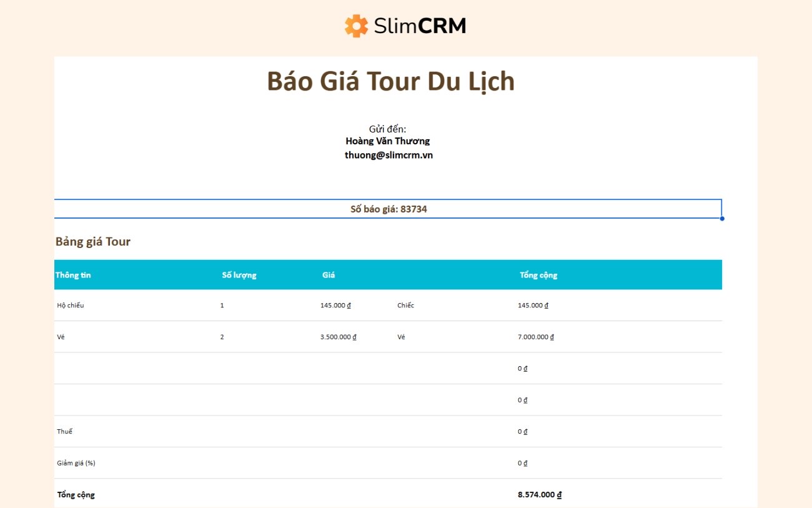
Task: Select the 'Vé' item name cell
Action: pos(61,337)
